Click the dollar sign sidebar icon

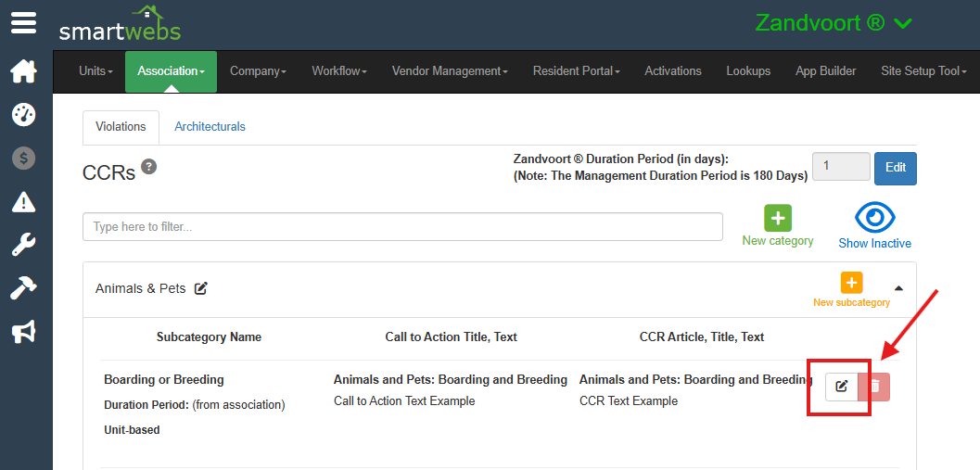coord(24,159)
